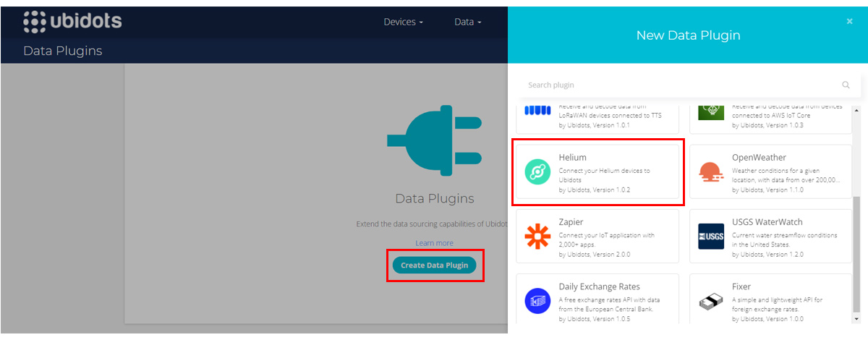Viewport: 868px width, 340px height.
Task: Click the Helium plugin title
Action: tap(573, 157)
